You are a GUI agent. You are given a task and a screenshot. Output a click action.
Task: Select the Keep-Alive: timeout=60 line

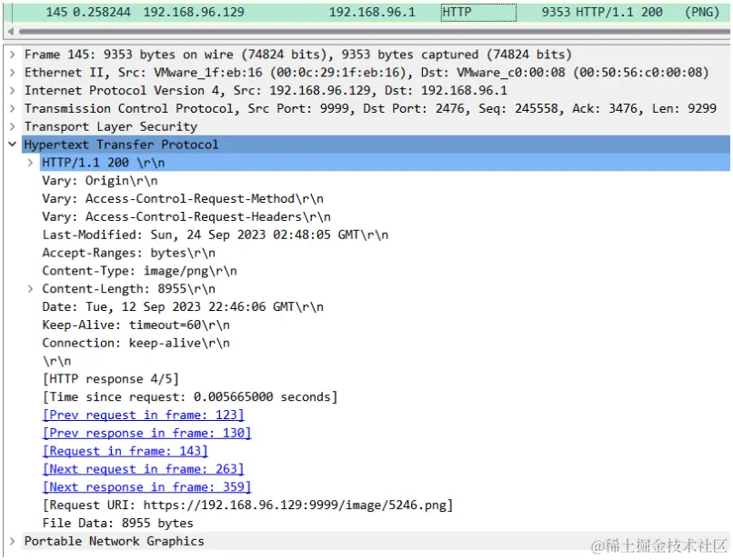pyautogui.click(x=136, y=325)
